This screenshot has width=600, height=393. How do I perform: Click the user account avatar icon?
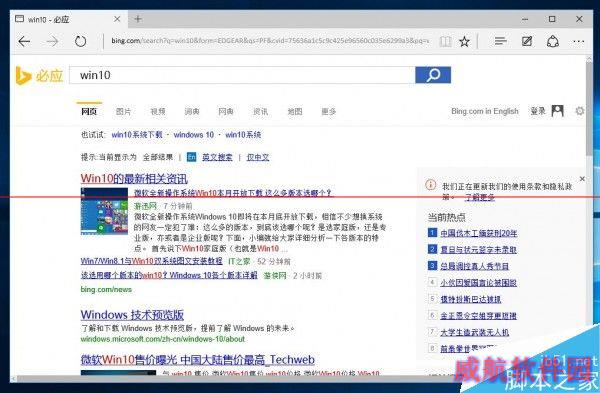coord(558,111)
